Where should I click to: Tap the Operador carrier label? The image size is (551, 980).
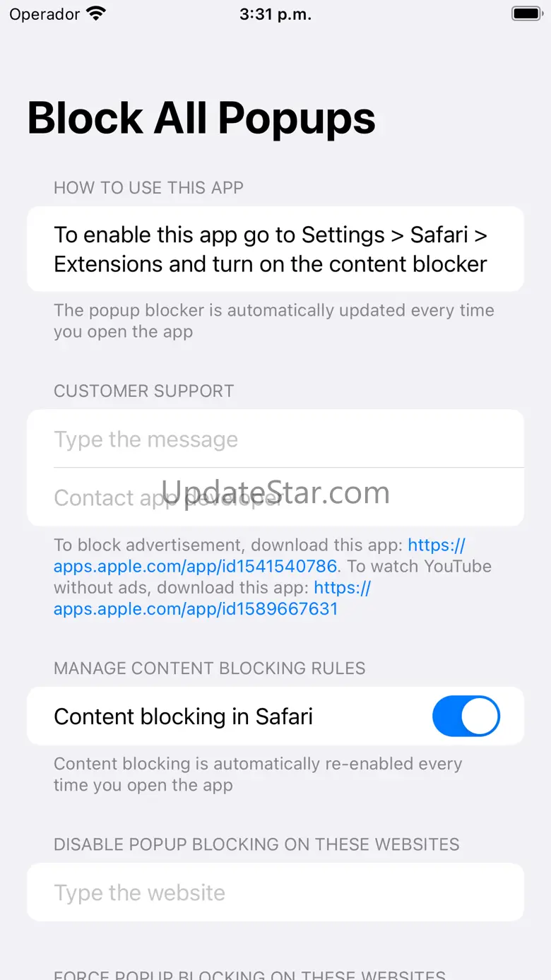click(x=45, y=14)
